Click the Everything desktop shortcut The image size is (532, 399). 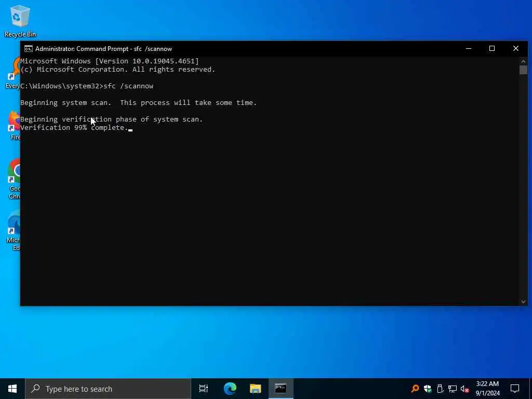13,73
